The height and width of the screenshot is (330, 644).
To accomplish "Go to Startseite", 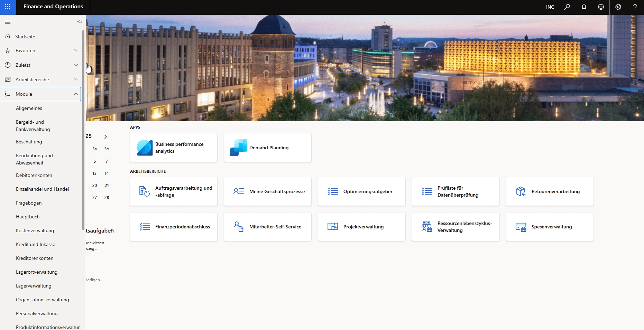I will coord(25,37).
